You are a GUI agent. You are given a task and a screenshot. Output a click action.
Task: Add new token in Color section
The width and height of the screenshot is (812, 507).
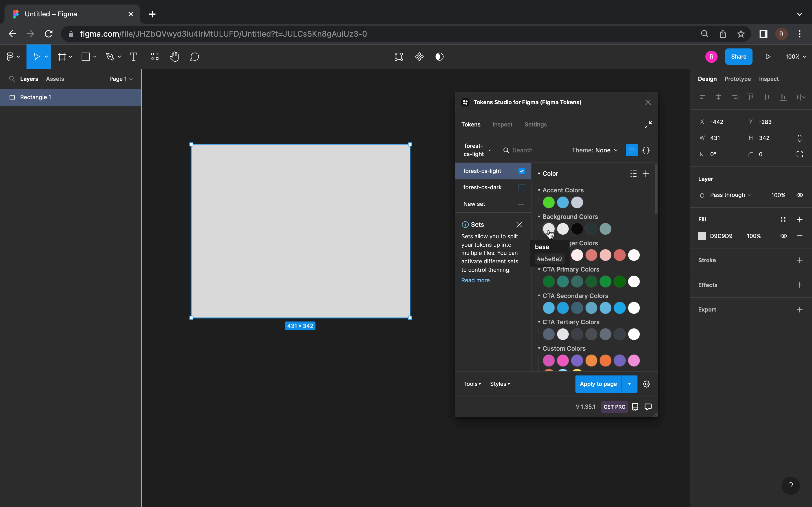pyautogui.click(x=646, y=174)
